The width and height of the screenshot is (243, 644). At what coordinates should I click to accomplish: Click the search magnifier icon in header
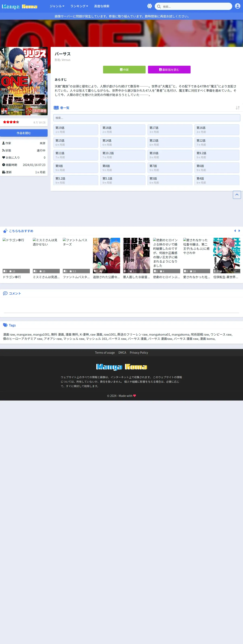click(x=159, y=6)
